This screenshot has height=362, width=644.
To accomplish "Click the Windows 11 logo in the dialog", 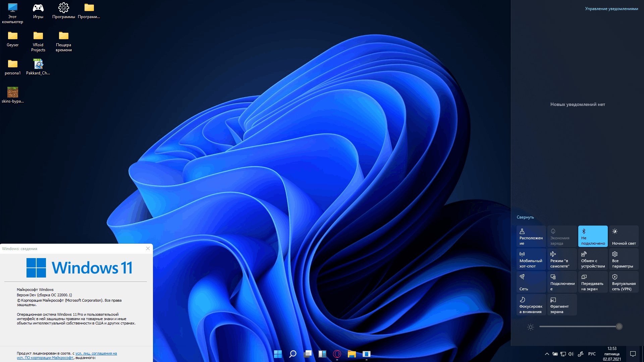I will tap(79, 267).
